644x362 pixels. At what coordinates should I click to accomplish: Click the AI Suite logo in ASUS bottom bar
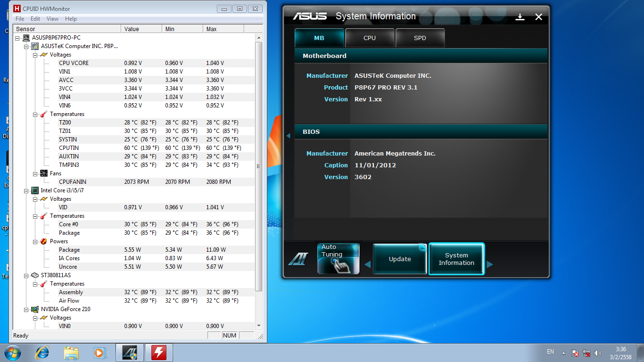click(x=297, y=259)
